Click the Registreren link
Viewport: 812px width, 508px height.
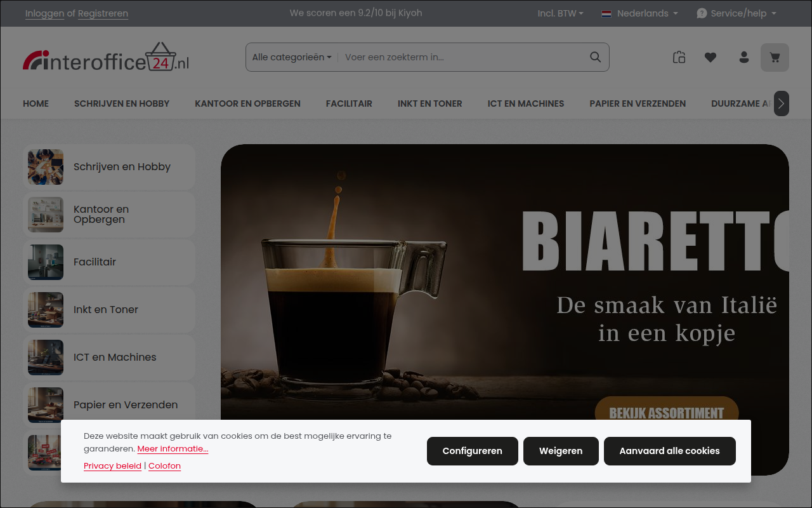pyautogui.click(x=103, y=13)
